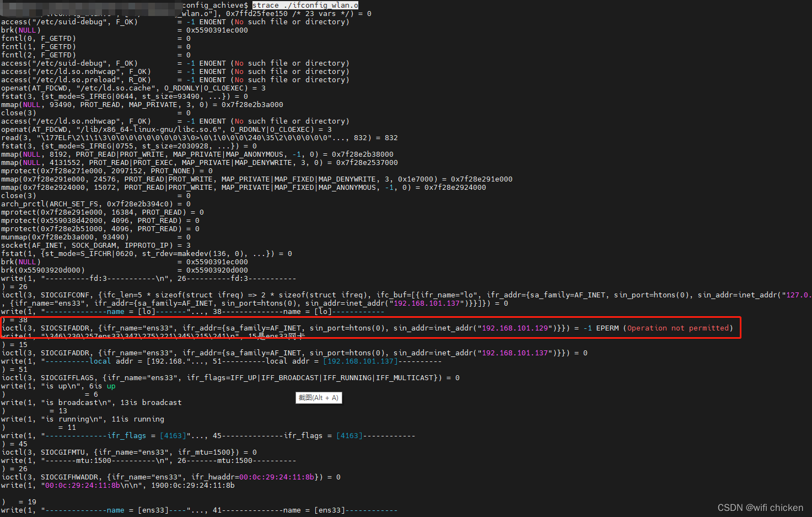Click the openat libc.so.6 line

(166, 130)
